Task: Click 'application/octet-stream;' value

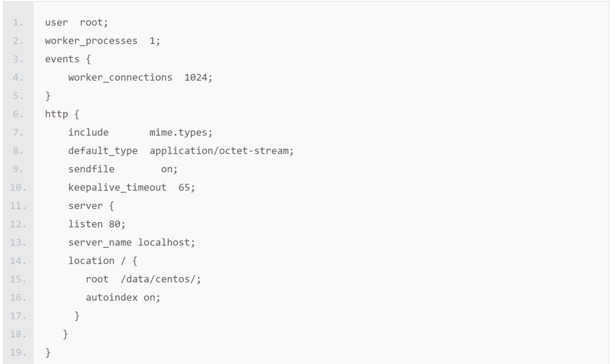Action: (x=221, y=151)
